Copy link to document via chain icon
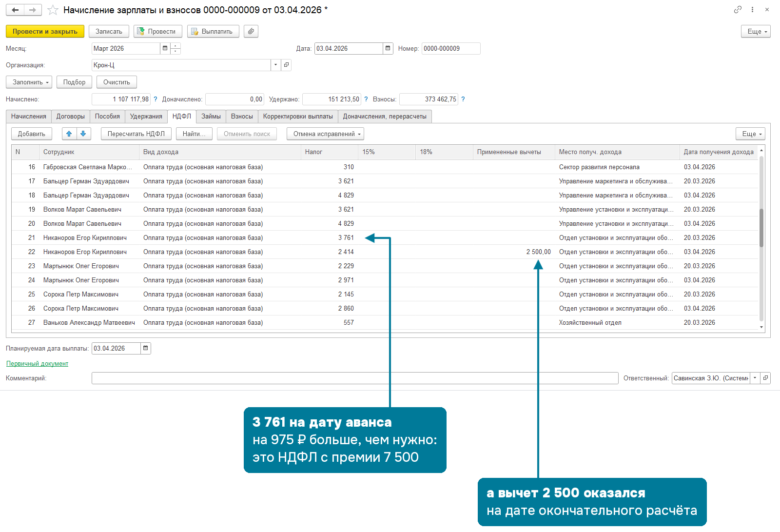The image size is (780, 532). [738, 9]
